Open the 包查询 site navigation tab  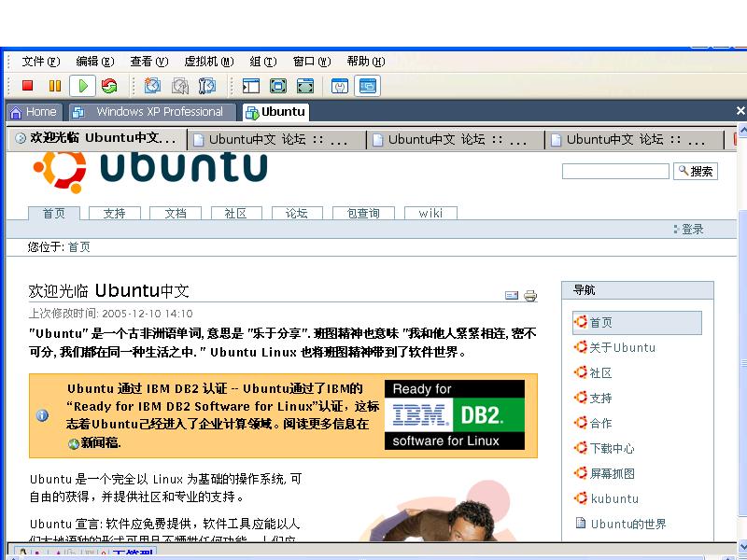363,214
